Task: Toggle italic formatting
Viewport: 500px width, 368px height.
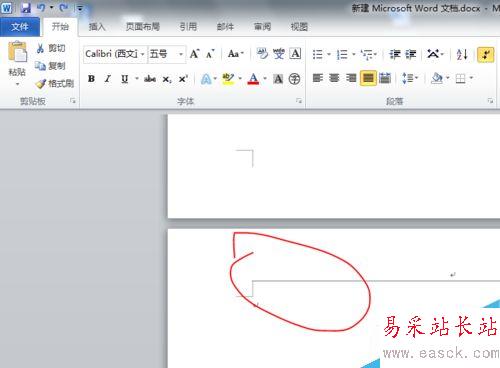Action: click(x=107, y=79)
